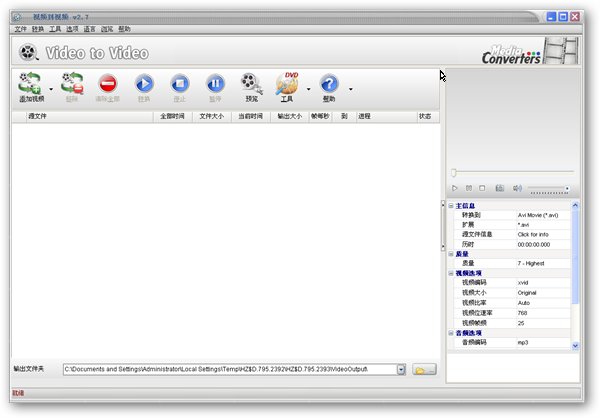Click the 输出大小 column header

pyautogui.click(x=290, y=116)
